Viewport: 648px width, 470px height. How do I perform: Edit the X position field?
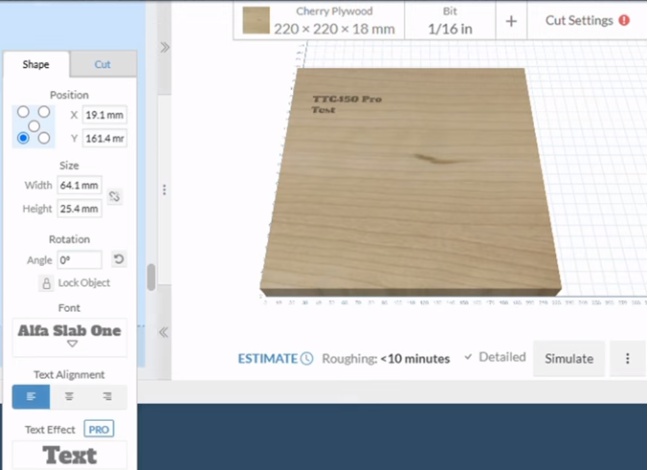(x=104, y=115)
